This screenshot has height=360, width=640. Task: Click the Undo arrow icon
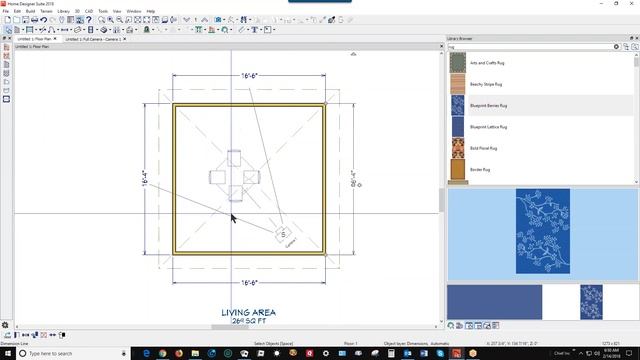(43, 20)
